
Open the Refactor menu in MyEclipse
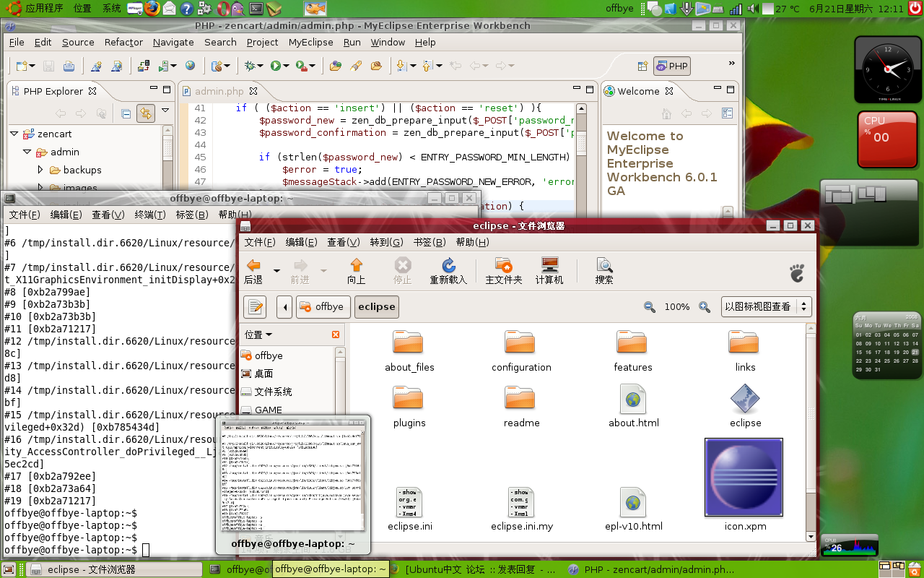point(123,42)
